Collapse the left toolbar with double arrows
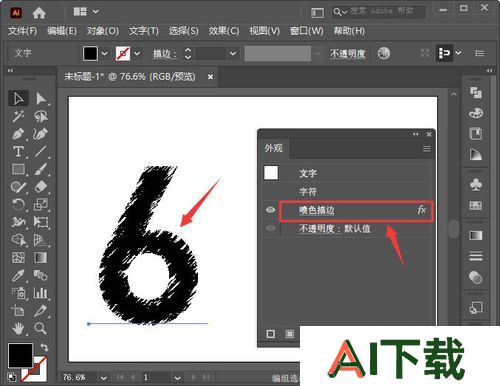Screen dimensions: 500x386 [10, 70]
